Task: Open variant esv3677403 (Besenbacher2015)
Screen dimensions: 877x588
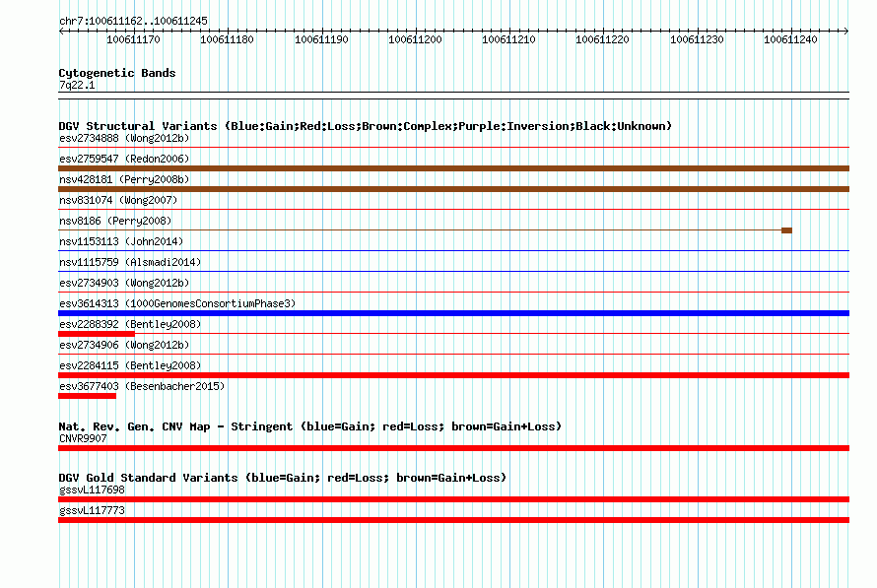Action: [x=142, y=386]
